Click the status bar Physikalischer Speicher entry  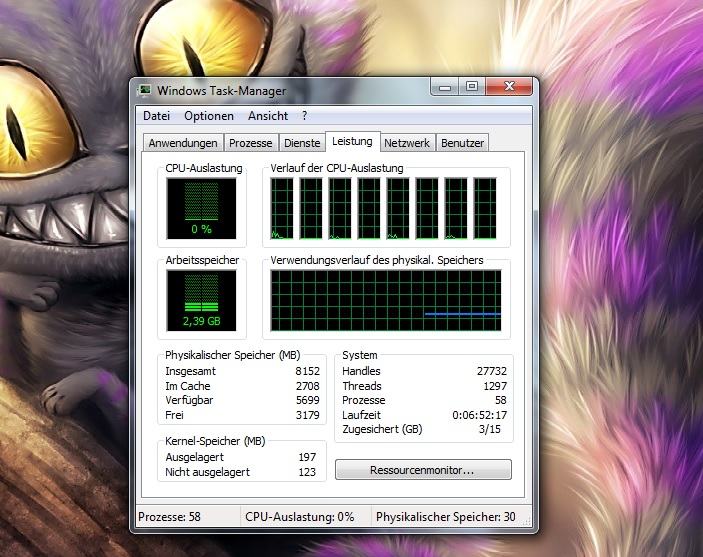(446, 517)
